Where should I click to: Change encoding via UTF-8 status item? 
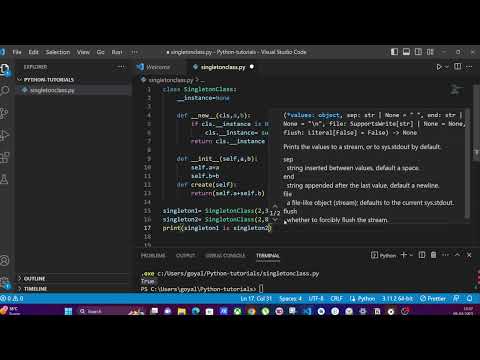(x=316, y=298)
